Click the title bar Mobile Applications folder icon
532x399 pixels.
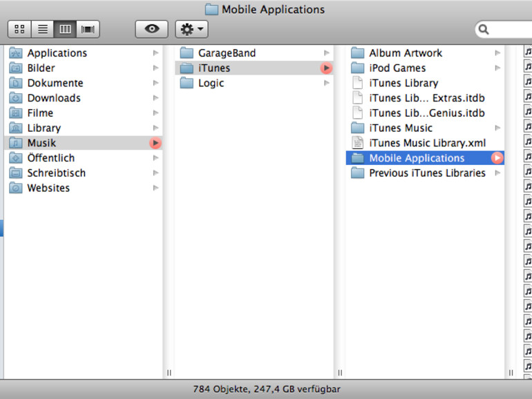[x=211, y=10]
